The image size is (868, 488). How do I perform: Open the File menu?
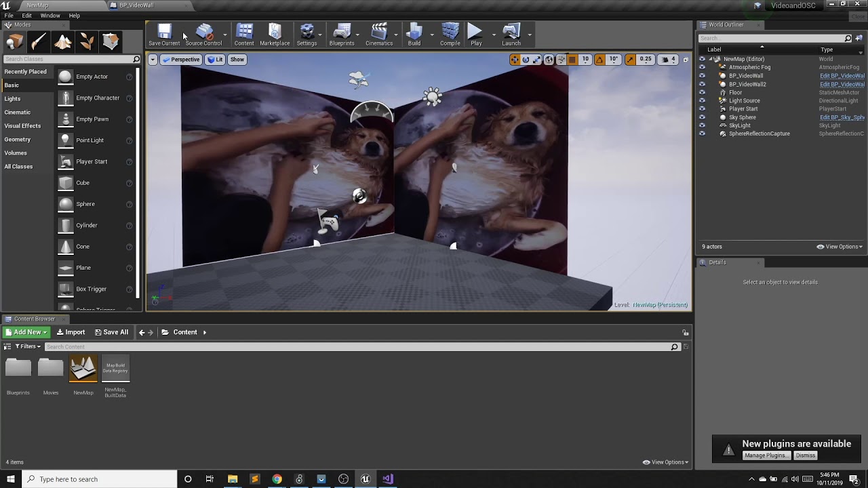(x=9, y=16)
